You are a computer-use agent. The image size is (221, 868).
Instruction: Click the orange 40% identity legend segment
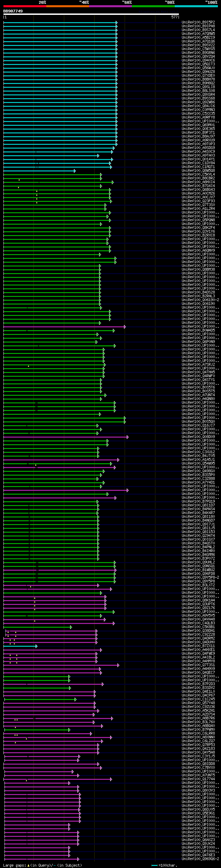(68, 6)
